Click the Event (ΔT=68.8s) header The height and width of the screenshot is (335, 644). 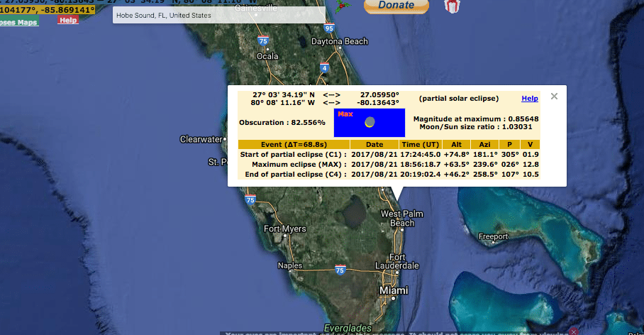[x=294, y=144]
